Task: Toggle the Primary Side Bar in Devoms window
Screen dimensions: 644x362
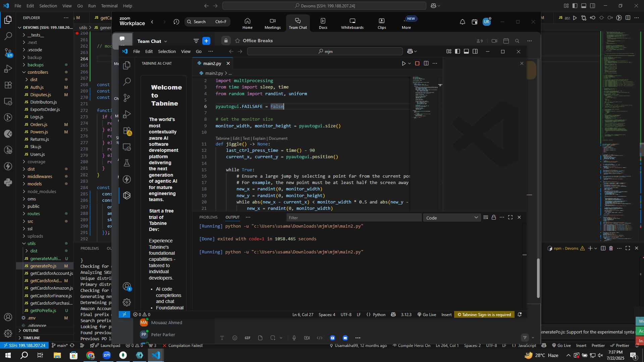Action: [575, 6]
